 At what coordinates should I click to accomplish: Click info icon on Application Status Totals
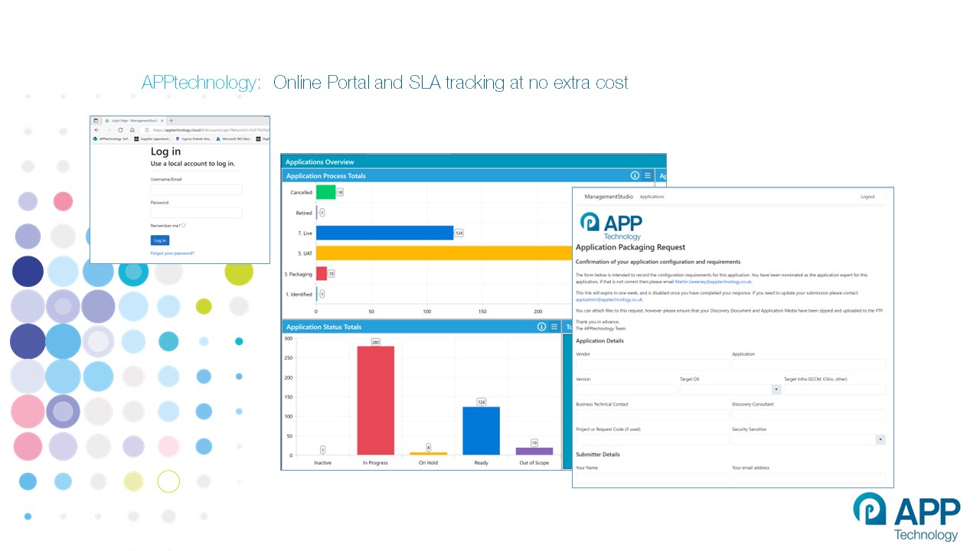click(x=541, y=327)
